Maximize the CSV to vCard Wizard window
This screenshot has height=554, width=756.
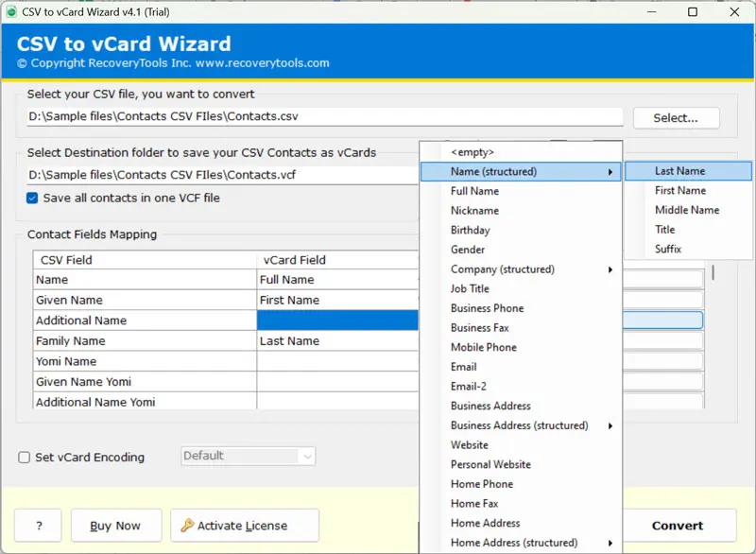point(693,12)
